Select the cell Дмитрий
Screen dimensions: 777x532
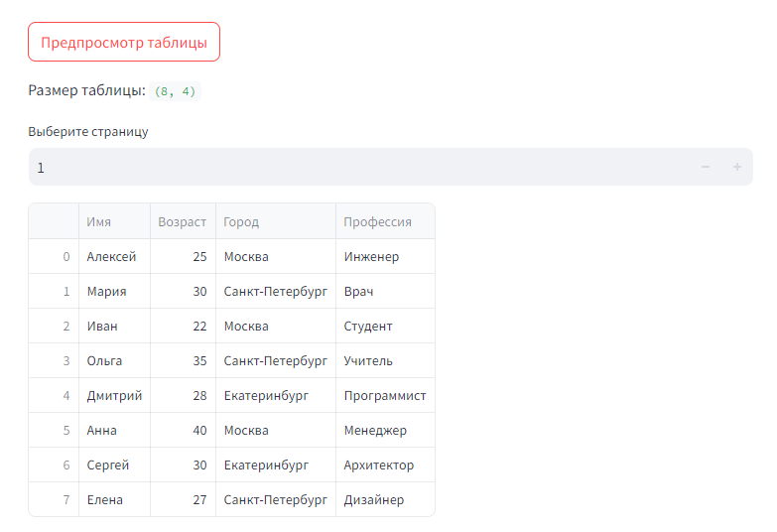click(114, 395)
